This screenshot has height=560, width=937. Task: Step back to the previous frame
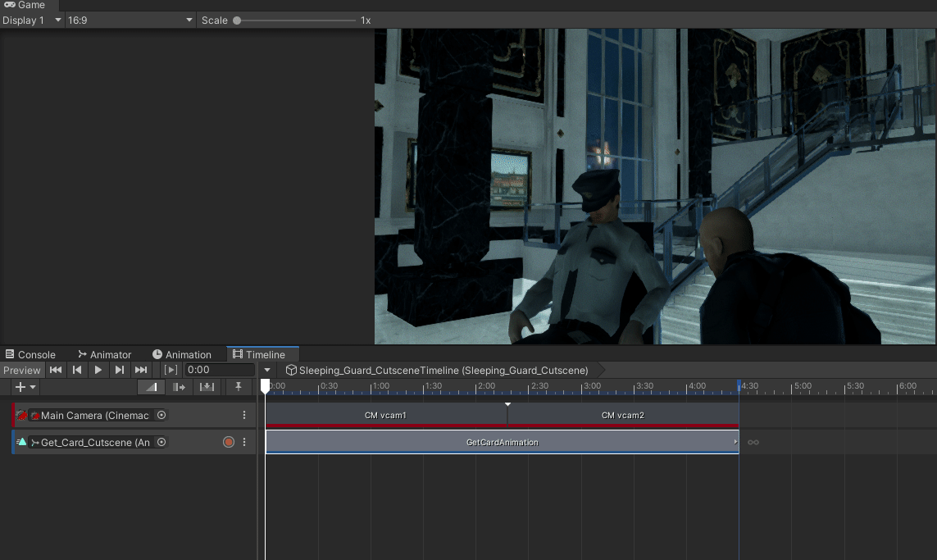tap(77, 370)
